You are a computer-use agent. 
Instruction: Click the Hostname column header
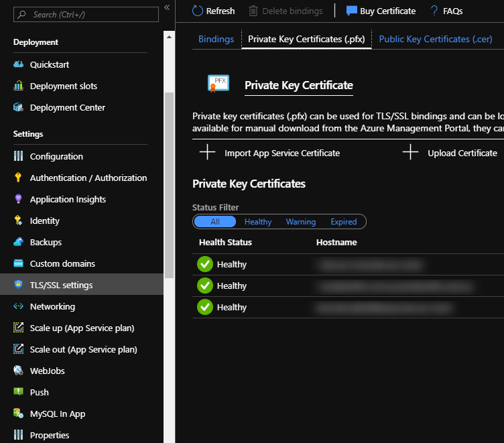(336, 242)
